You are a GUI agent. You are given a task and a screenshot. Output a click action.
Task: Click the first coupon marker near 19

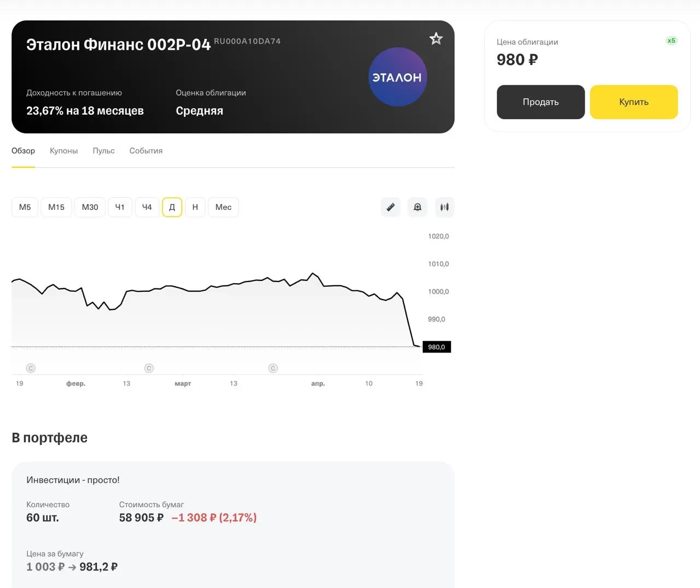pos(31,368)
